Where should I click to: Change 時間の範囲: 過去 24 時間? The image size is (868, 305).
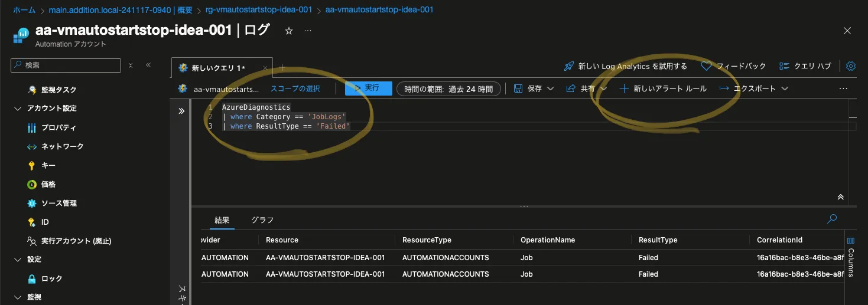click(448, 88)
